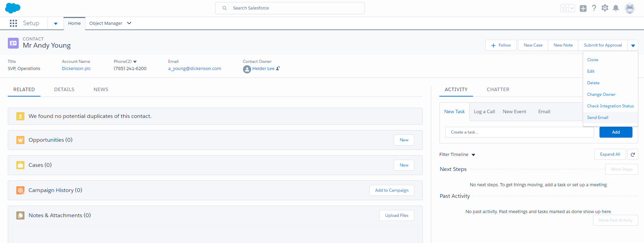Image resolution: width=644 pixels, height=243 pixels.
Task: Select the New Event tab
Action: point(514,111)
